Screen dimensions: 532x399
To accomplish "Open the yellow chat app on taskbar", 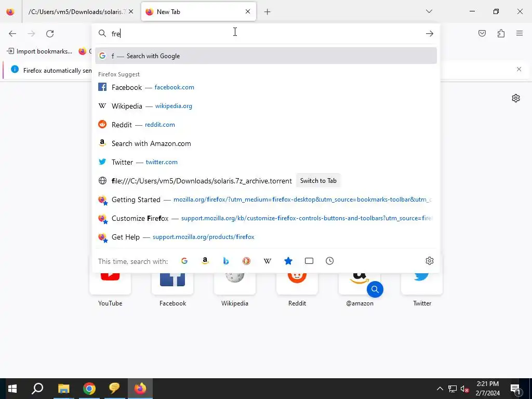I will pos(114,389).
